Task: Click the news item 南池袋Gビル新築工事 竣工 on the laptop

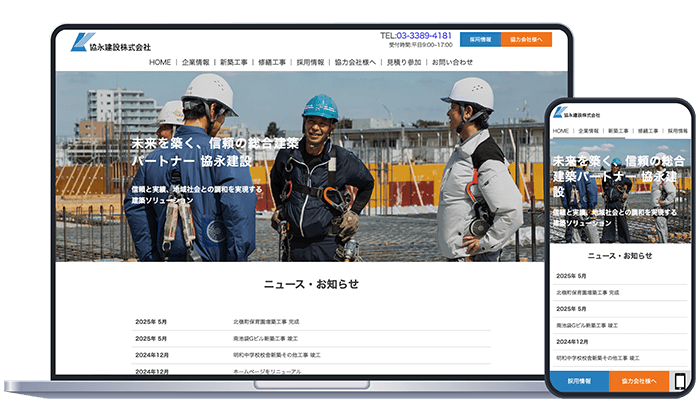Action: pos(266,339)
